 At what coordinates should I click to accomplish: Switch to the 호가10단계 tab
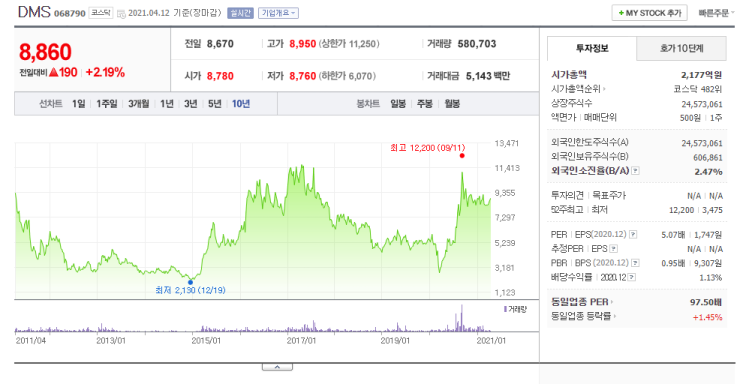coord(681,48)
